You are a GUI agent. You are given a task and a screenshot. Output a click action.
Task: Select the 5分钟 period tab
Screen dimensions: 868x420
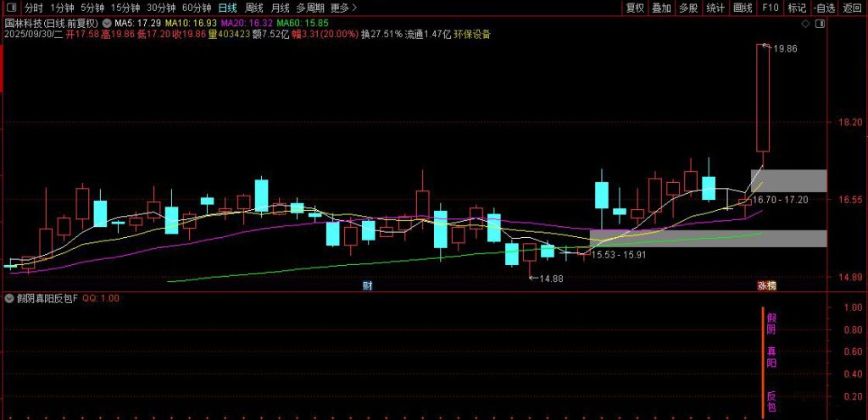tap(92, 8)
